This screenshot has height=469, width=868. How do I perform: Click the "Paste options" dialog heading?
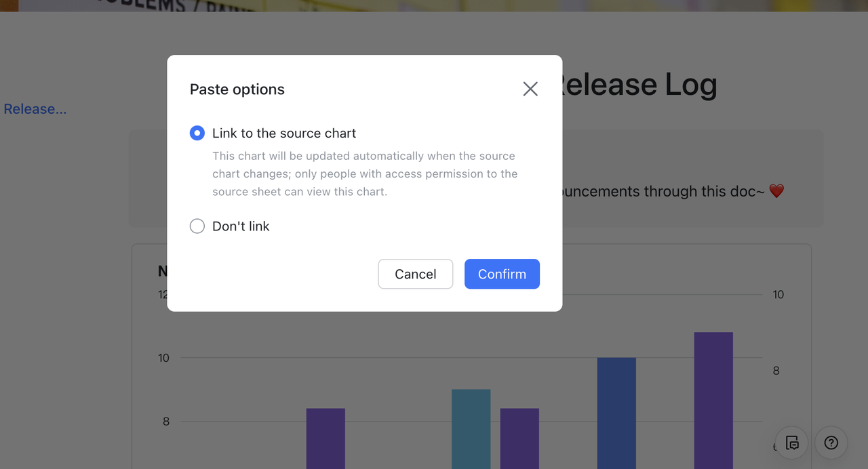coord(237,89)
